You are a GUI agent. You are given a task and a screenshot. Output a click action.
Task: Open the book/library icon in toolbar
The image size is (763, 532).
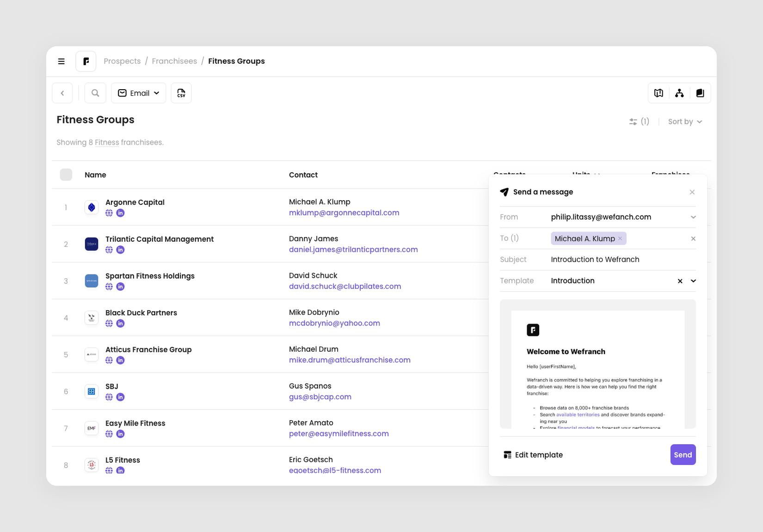pos(700,93)
